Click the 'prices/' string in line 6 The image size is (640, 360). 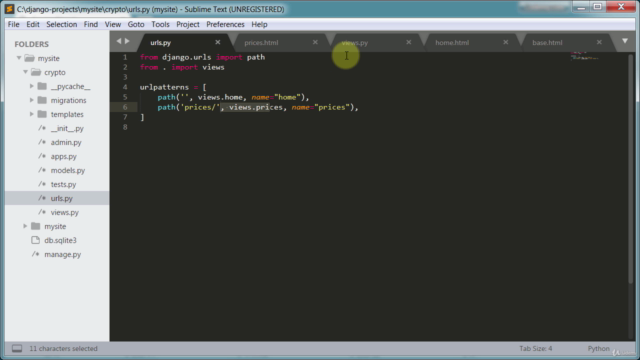pyautogui.click(x=200, y=107)
